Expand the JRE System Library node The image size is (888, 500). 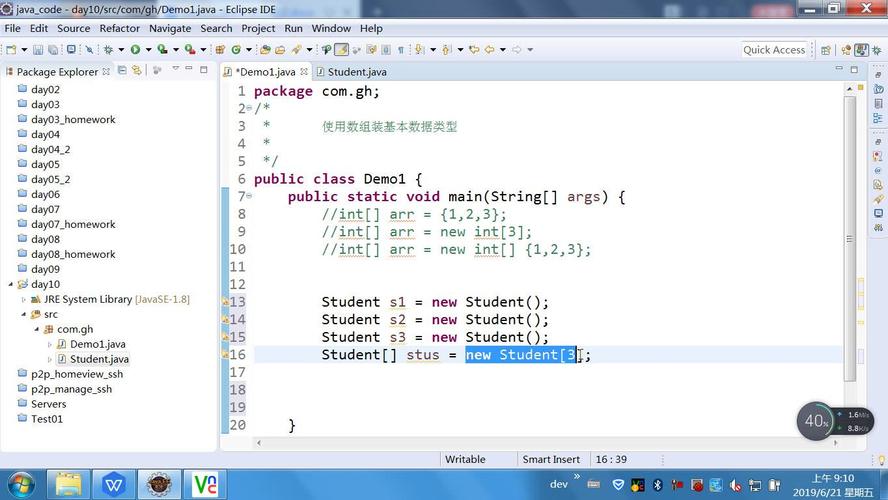pyautogui.click(x=24, y=300)
